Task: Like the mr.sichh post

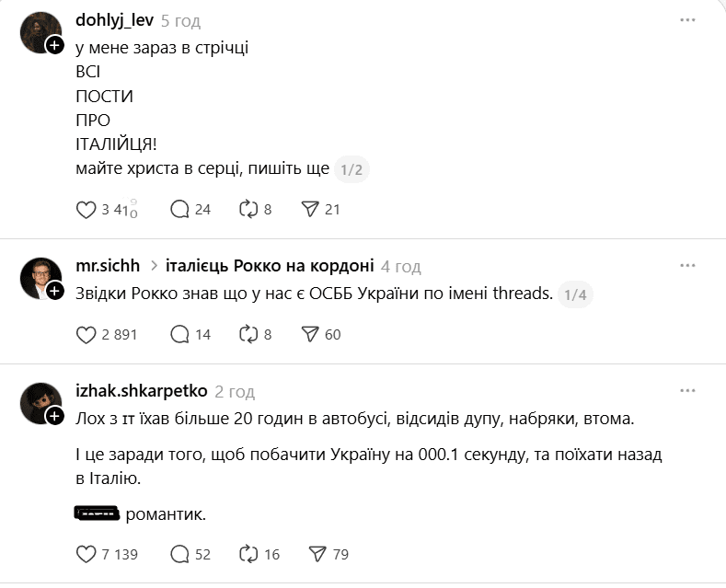Action: (x=86, y=335)
